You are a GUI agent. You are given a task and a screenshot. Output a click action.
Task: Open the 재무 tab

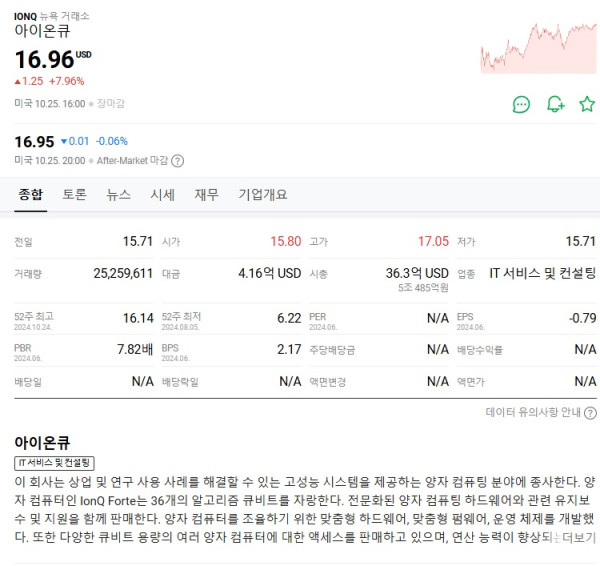(x=207, y=195)
